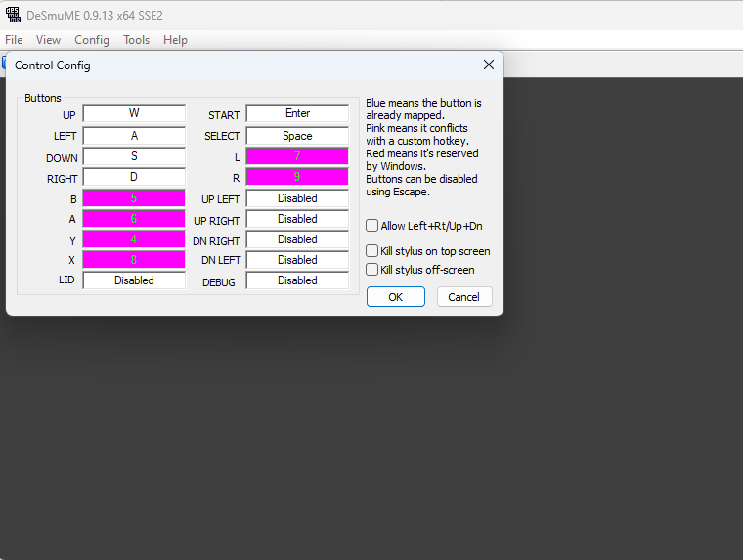Open the Tools menu
743x560 pixels.
coord(136,40)
